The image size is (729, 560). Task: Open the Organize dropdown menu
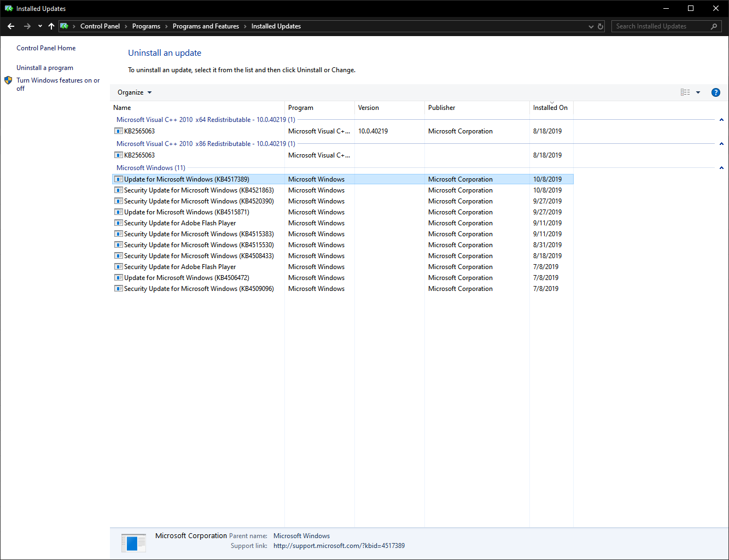135,92
